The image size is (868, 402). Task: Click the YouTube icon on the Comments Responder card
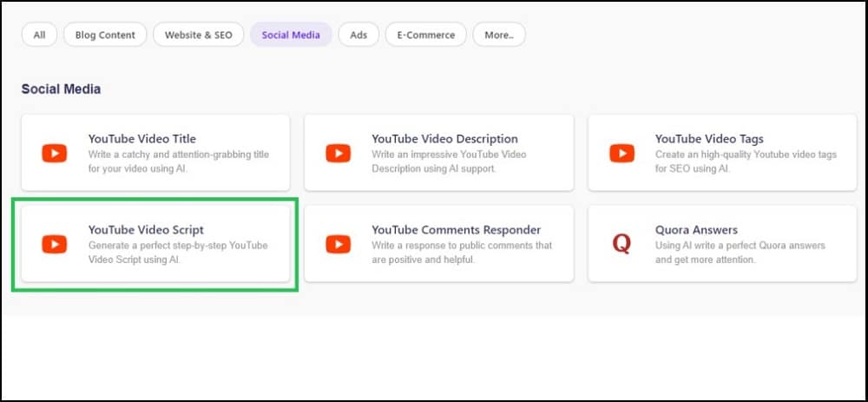pyautogui.click(x=338, y=244)
